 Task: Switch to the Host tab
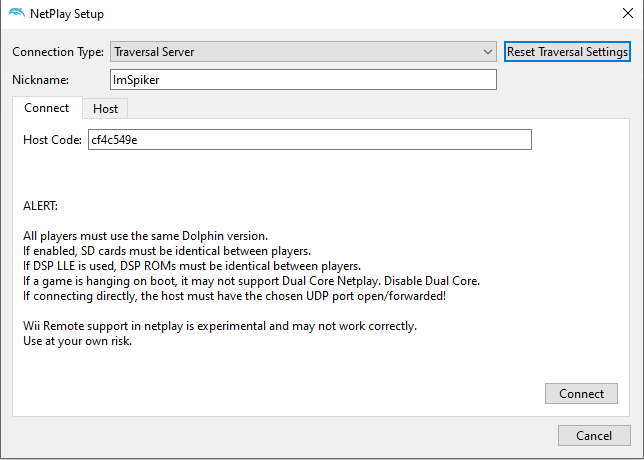[105, 109]
